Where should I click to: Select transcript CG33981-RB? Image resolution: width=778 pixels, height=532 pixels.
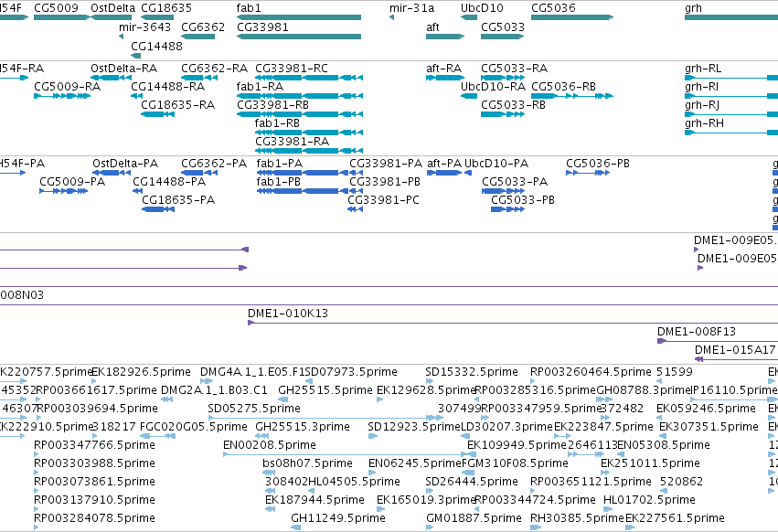point(300,114)
